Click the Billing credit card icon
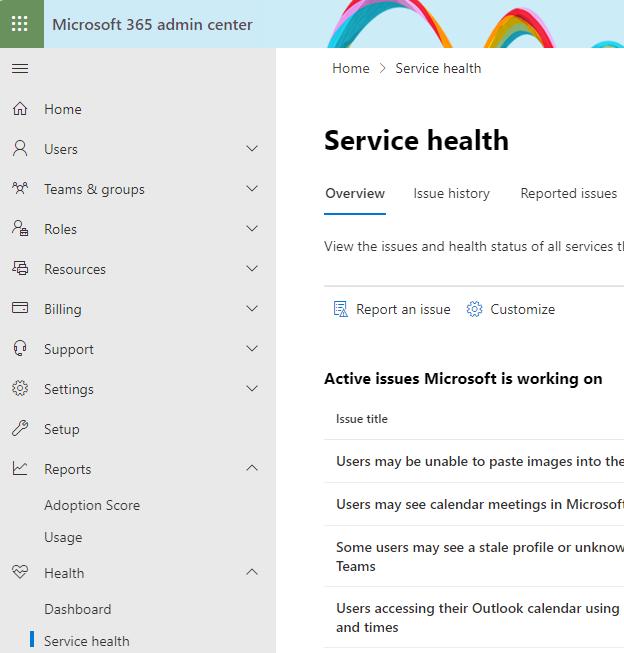This screenshot has height=653, width=624. (20, 308)
